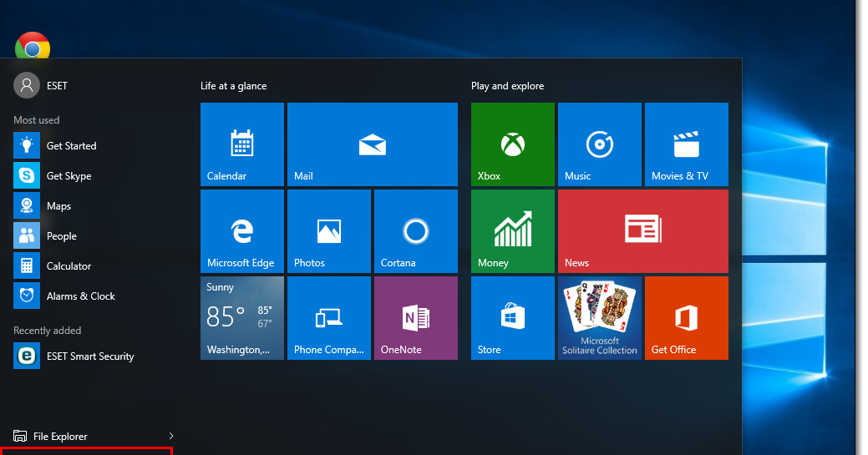Open the Music tile
Image resolution: width=868 pixels, height=455 pixels.
600,144
